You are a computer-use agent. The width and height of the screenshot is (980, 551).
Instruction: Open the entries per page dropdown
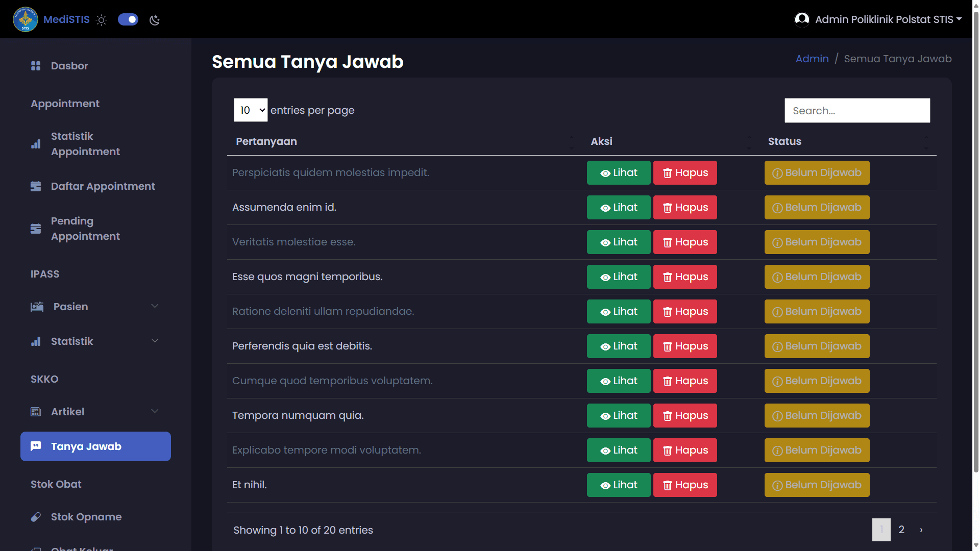251,110
